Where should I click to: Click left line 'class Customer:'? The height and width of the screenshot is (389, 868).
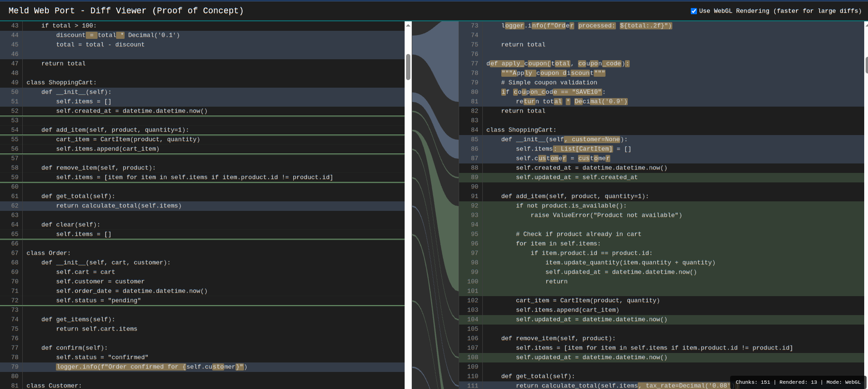tap(54, 386)
